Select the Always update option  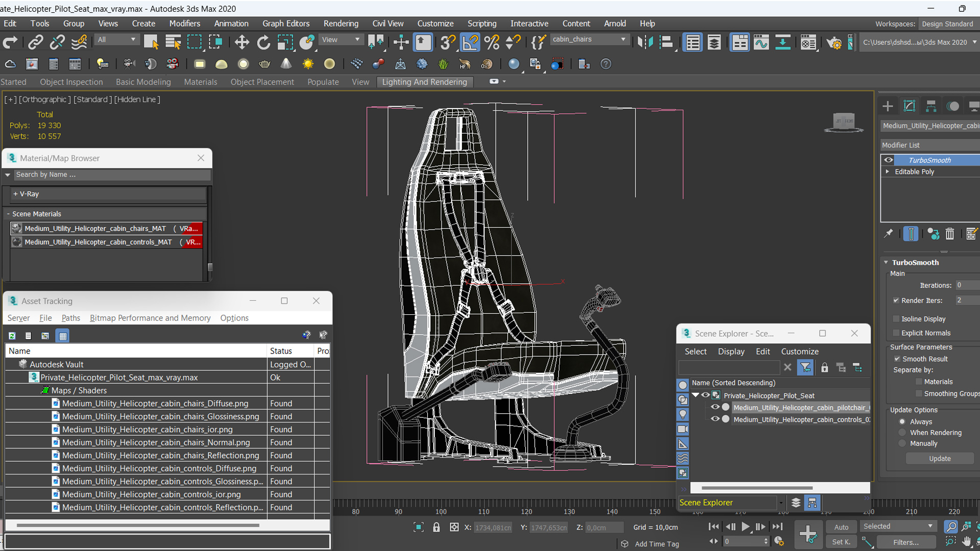coord(902,422)
